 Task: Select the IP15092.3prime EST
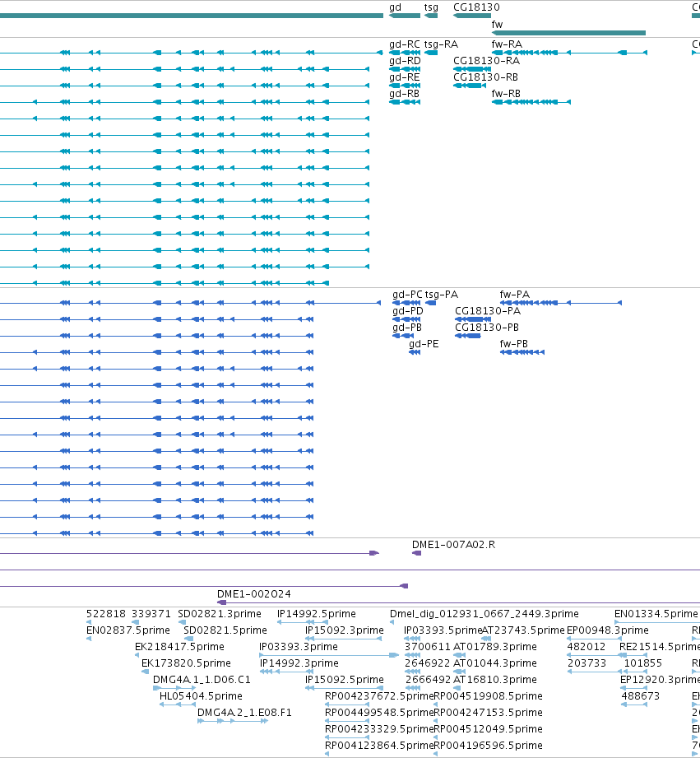(x=343, y=639)
